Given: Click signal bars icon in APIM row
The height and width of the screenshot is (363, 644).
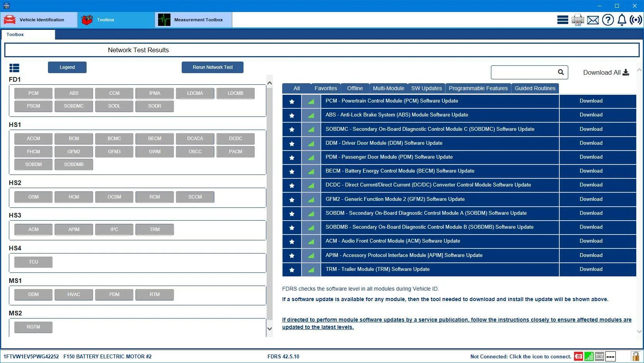Looking at the screenshot, I should click(x=311, y=255).
